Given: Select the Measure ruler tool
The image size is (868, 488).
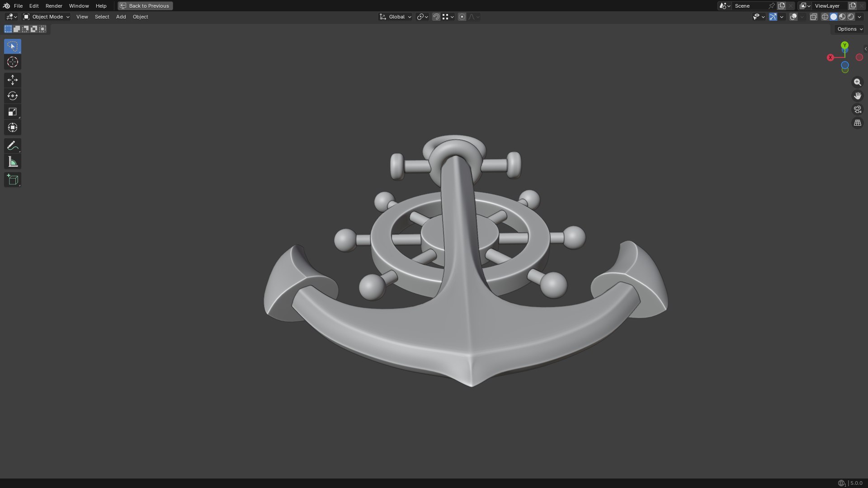Looking at the screenshot, I should [x=13, y=161].
